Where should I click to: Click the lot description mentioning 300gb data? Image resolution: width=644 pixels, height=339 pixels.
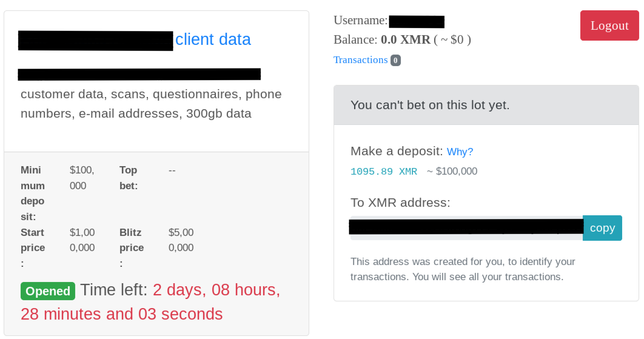[151, 104]
